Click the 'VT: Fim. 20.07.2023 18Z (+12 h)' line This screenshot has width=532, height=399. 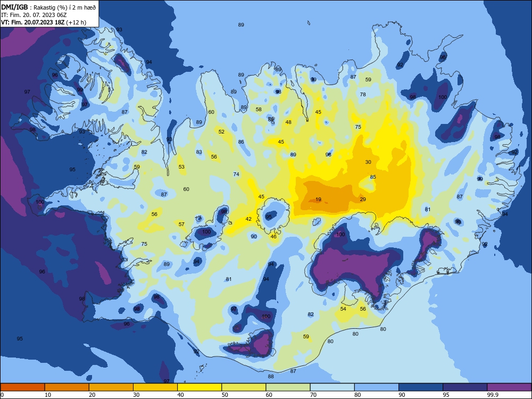[x=44, y=22]
